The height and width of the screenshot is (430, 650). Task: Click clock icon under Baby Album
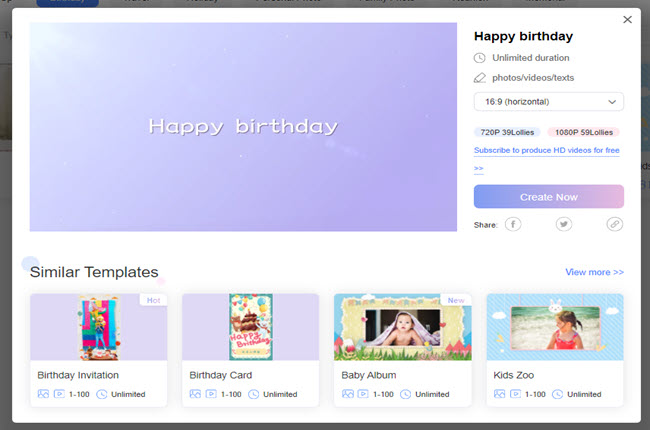[405, 394]
